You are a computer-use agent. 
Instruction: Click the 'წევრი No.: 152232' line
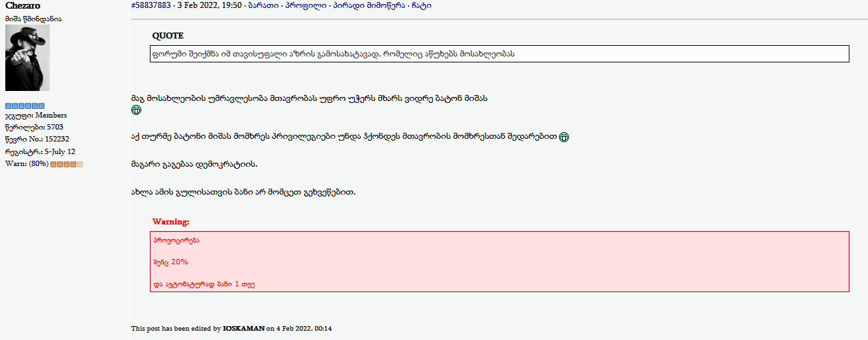tap(37, 139)
